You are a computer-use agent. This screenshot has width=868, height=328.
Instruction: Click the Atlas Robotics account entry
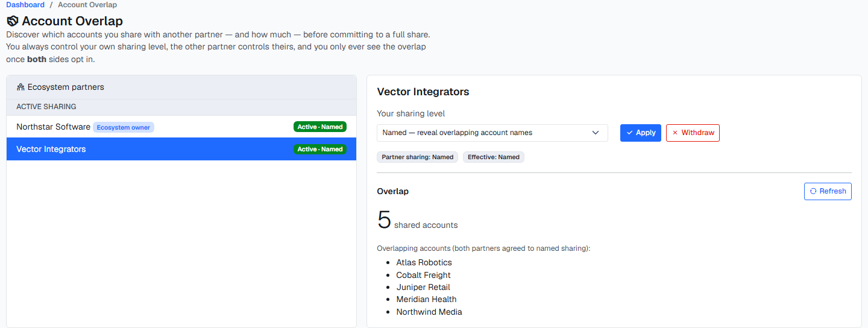click(x=424, y=262)
